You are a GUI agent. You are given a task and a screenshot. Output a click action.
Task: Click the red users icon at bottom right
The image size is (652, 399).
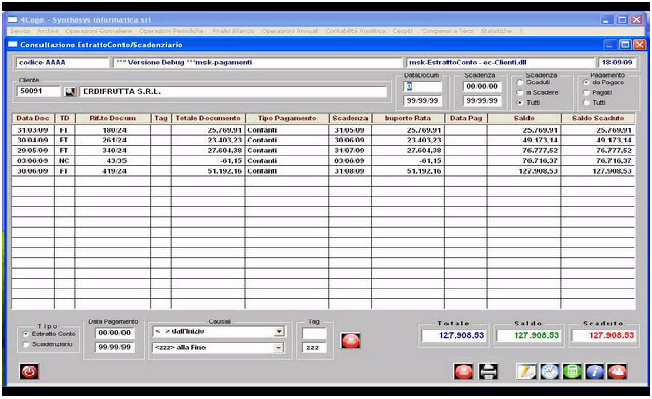[x=617, y=371]
